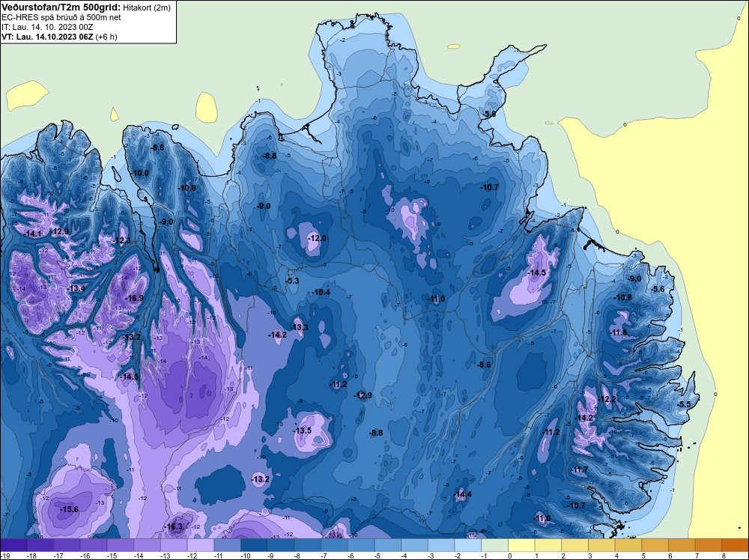Select the -13.5 temperature label
Image resolution: width=749 pixels, height=560 pixels.
pos(303,430)
